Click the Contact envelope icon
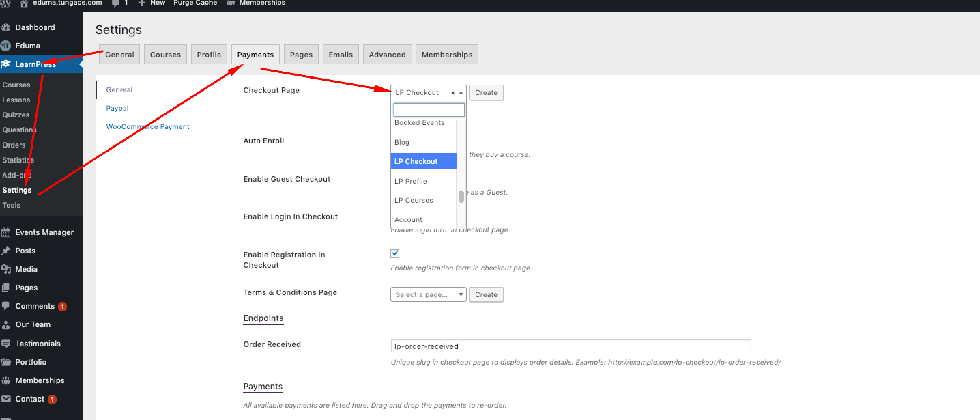The height and width of the screenshot is (420, 980). [6, 399]
